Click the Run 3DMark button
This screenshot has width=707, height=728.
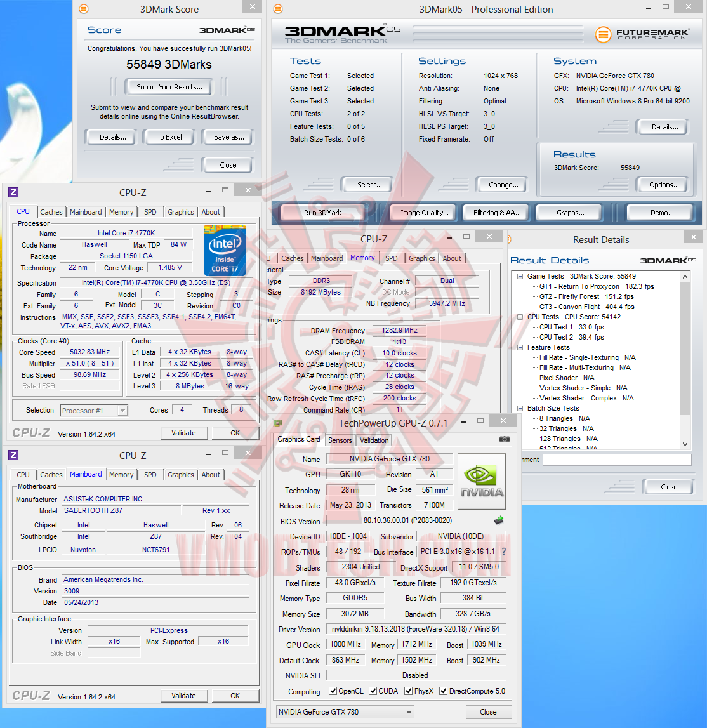pos(322,213)
